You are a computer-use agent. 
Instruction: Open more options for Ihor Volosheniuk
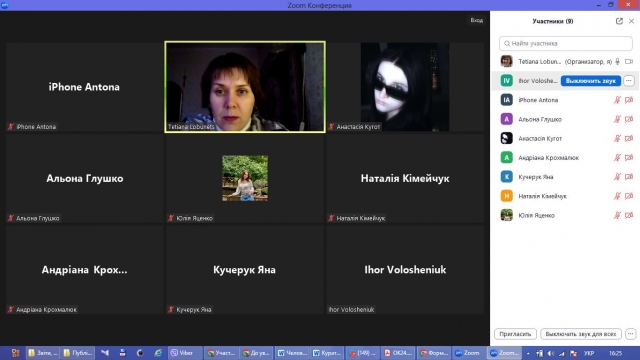click(x=629, y=81)
